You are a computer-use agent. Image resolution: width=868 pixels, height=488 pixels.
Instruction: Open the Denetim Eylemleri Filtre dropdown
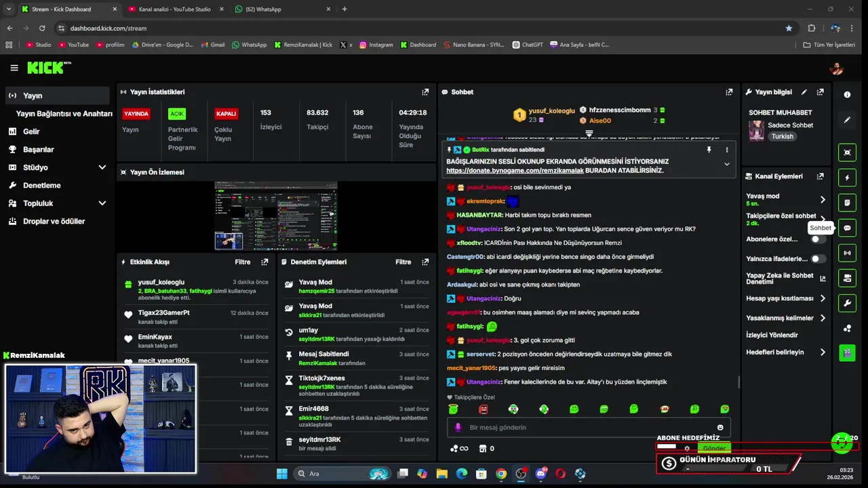[403, 262]
